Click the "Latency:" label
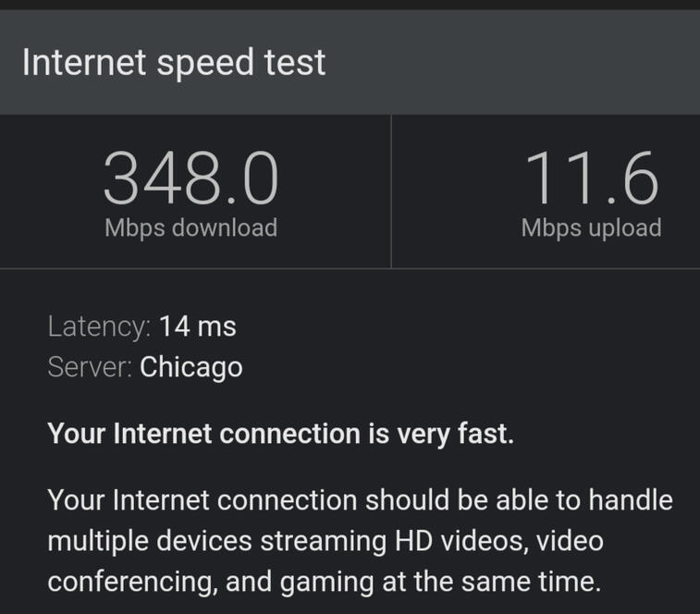700x614 pixels. [99, 326]
